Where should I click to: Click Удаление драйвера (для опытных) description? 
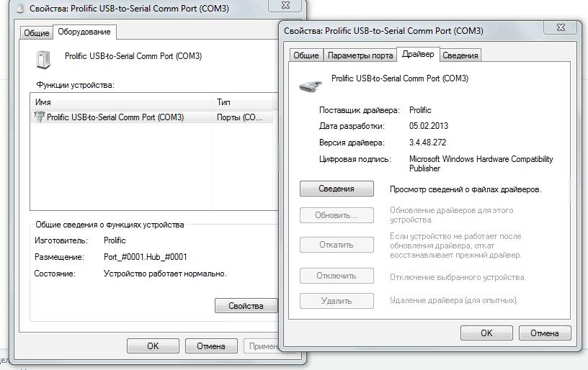[454, 300]
